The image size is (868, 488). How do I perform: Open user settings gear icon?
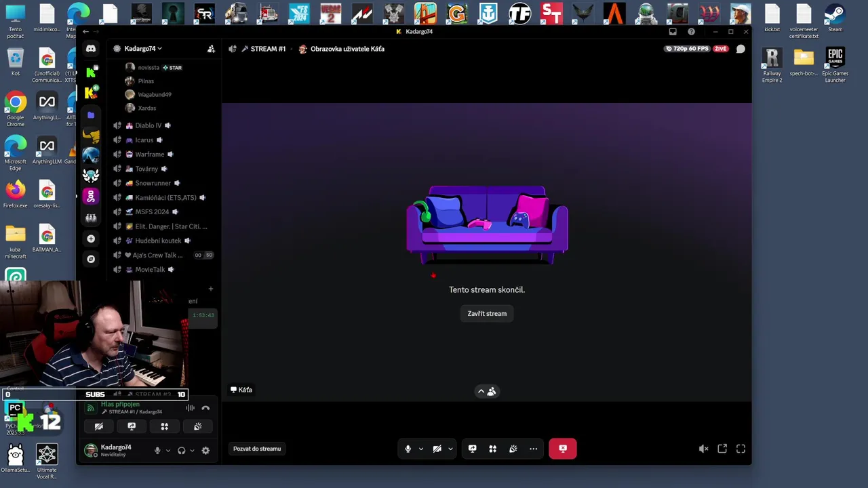click(x=205, y=450)
